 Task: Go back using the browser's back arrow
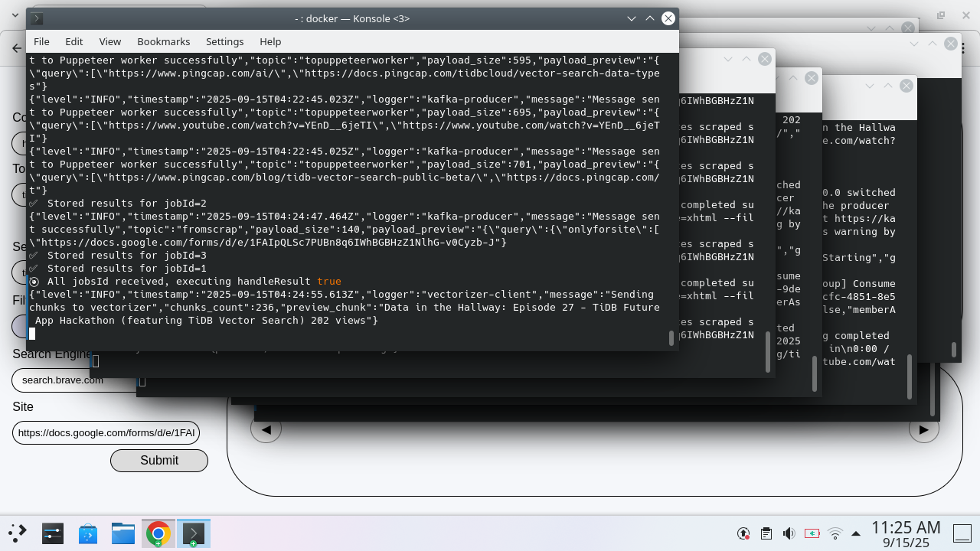[17, 47]
